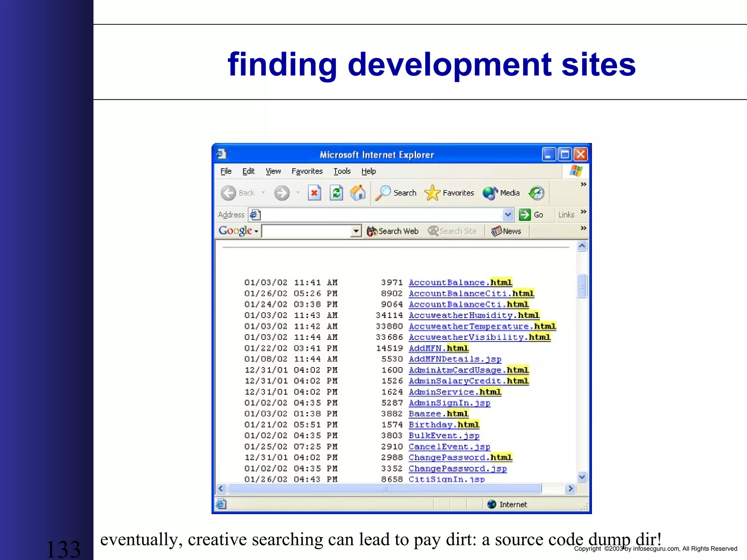Open the History icon in toolbar
747x560 pixels.
(x=537, y=193)
